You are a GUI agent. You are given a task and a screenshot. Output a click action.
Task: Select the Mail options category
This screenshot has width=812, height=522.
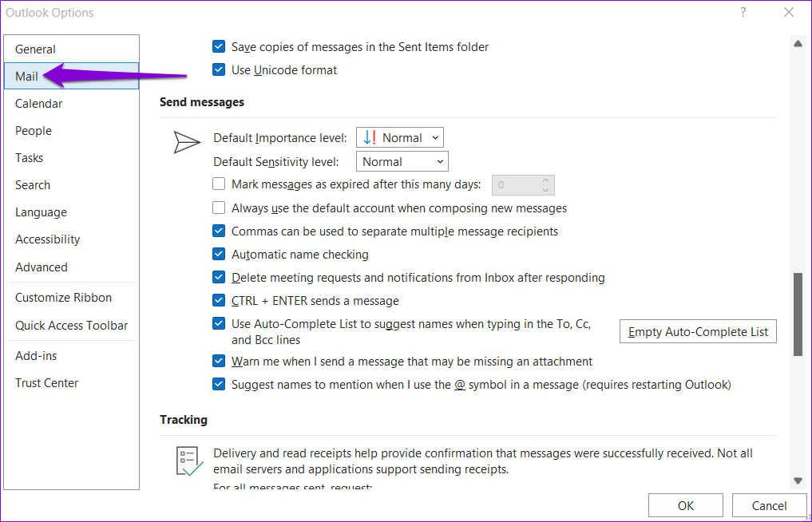point(72,76)
